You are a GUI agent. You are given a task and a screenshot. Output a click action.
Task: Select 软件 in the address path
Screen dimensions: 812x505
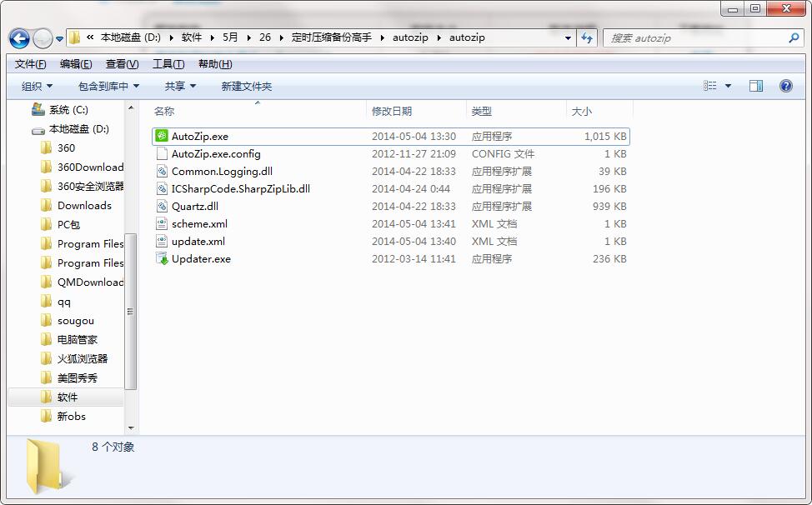click(192, 37)
